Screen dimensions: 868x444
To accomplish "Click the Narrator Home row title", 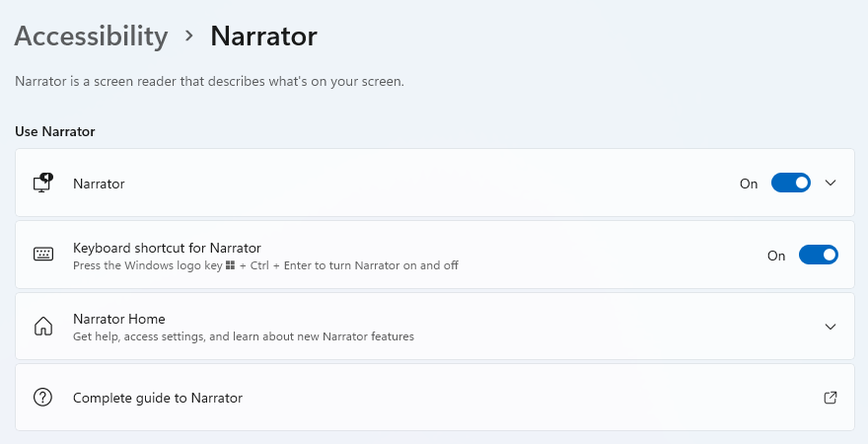I will pos(119,319).
